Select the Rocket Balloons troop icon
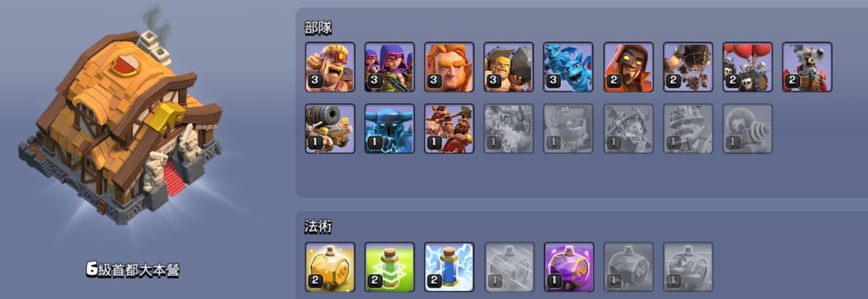This screenshot has height=299, width=868. pyautogui.click(x=688, y=67)
